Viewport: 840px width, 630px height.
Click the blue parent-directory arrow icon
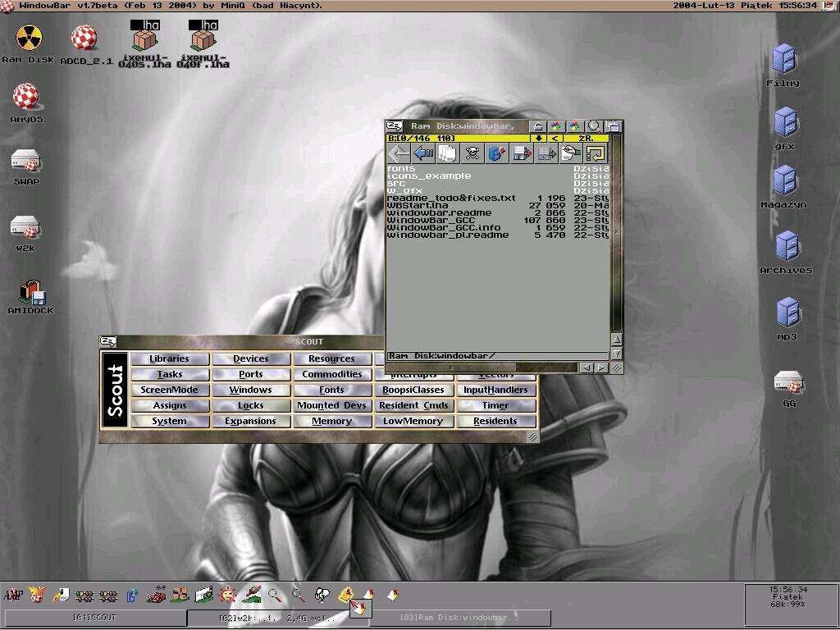[x=423, y=153]
